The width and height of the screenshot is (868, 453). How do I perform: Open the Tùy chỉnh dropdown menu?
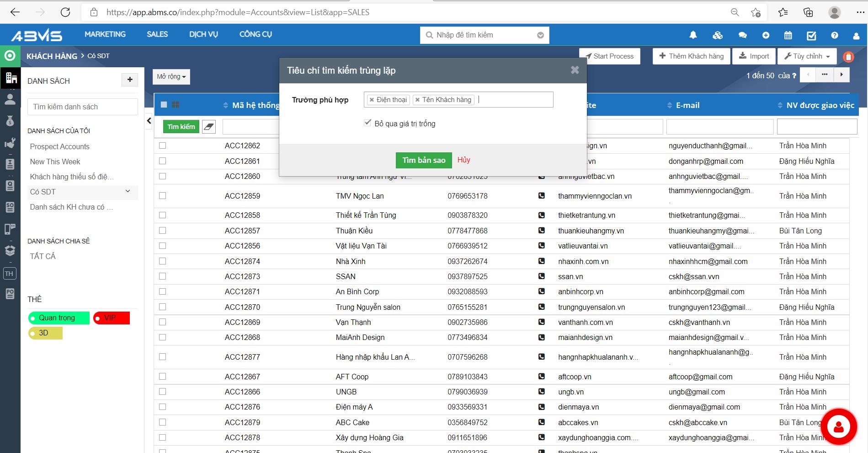(807, 56)
